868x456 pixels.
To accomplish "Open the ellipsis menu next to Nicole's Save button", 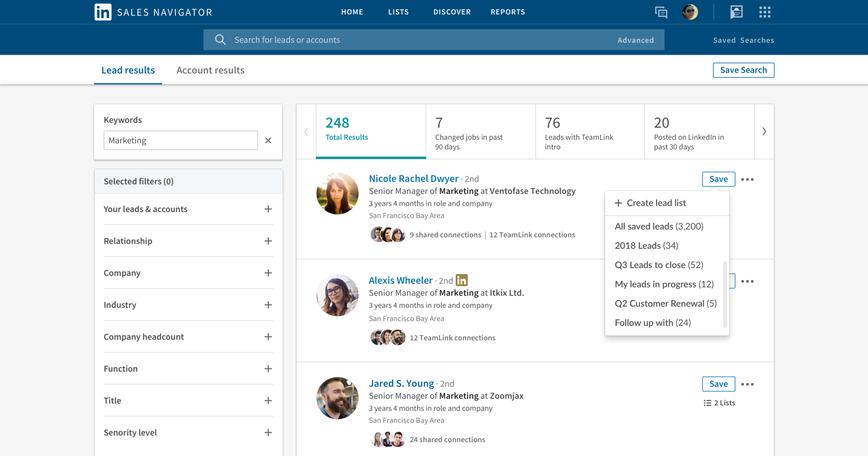I will (x=748, y=179).
